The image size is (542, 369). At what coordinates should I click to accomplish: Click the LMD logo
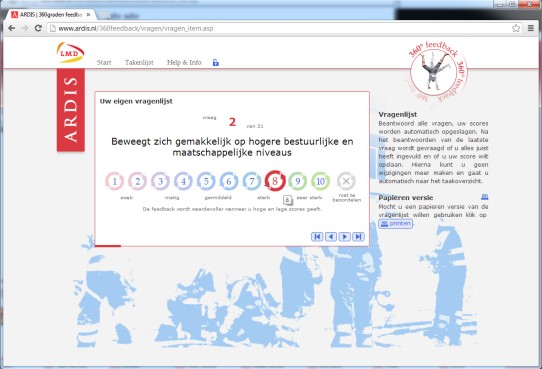pos(70,53)
